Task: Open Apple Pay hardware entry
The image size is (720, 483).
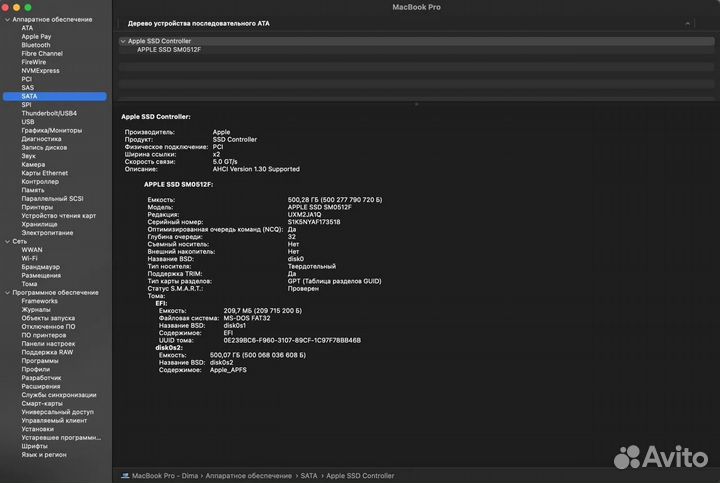Action: (36, 37)
